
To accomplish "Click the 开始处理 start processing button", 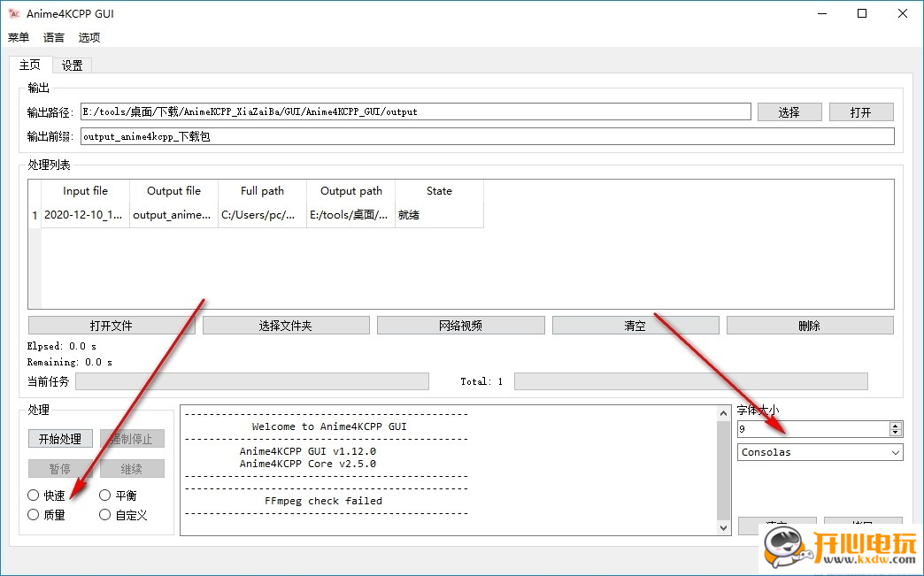I will (60, 439).
